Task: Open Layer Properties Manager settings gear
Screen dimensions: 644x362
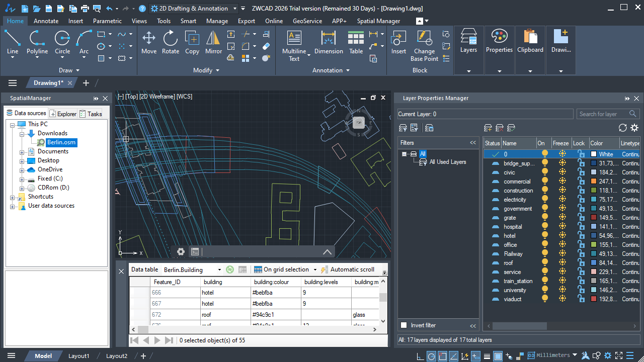Action: (634, 128)
